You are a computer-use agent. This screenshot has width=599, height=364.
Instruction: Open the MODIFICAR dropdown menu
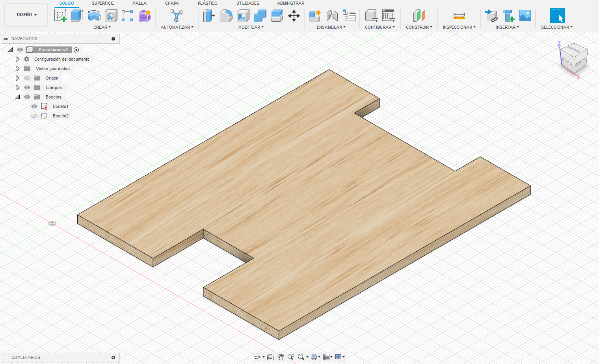click(251, 27)
